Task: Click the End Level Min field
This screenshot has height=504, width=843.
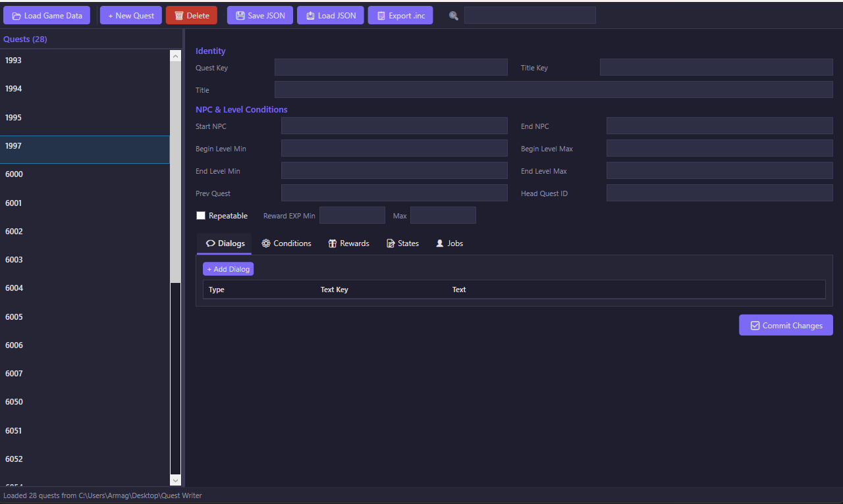Action: (x=394, y=170)
